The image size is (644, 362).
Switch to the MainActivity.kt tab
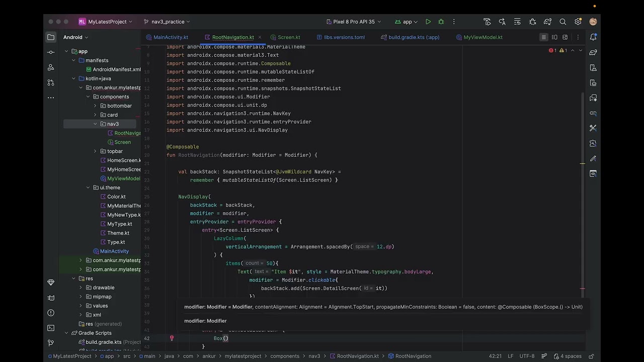(x=167, y=37)
